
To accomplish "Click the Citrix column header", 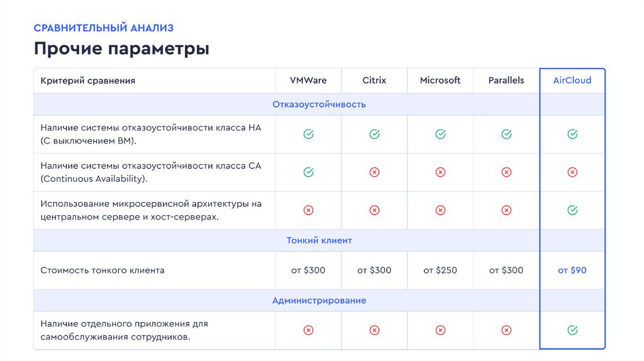I will [374, 81].
